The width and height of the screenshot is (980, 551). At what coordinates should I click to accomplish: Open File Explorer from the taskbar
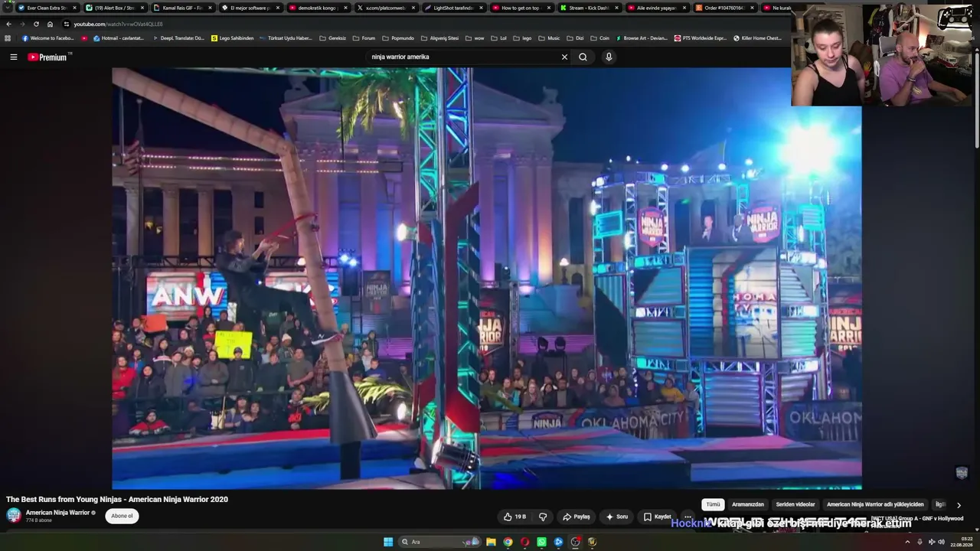point(491,542)
